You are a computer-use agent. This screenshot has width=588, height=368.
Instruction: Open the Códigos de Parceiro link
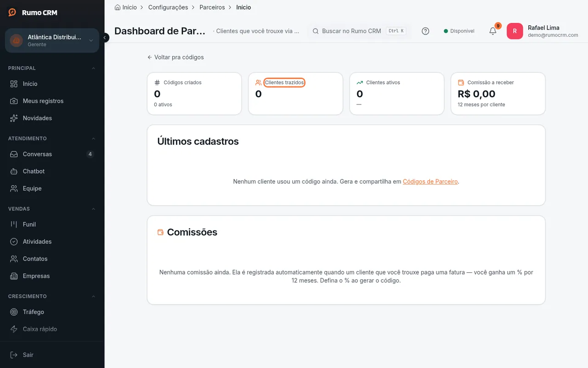pos(430,182)
